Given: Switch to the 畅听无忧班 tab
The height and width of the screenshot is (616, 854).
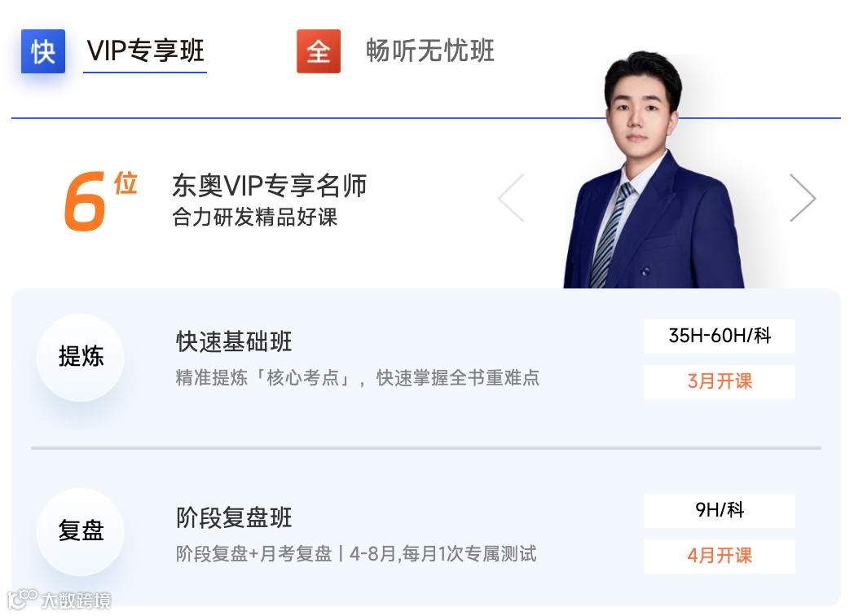Looking at the screenshot, I should pos(429,51).
